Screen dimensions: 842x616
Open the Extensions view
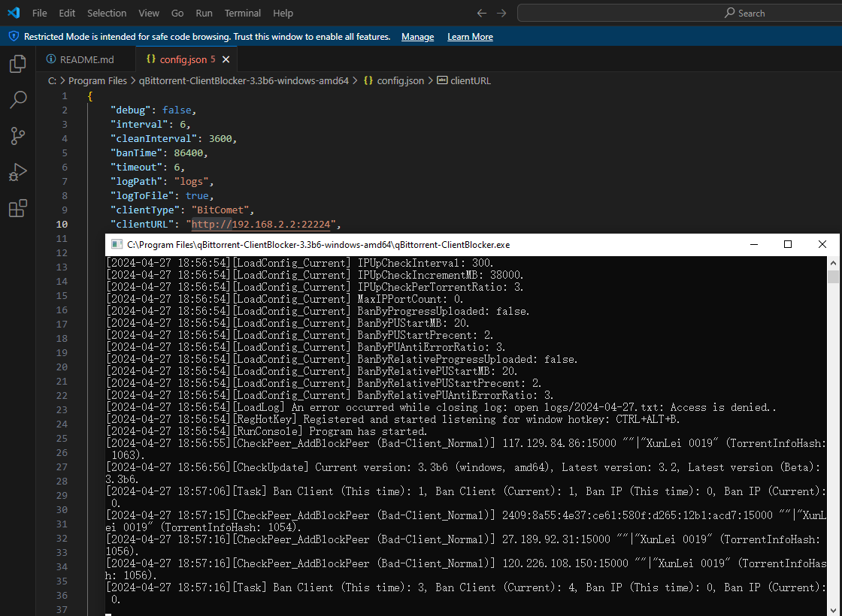tap(18, 208)
